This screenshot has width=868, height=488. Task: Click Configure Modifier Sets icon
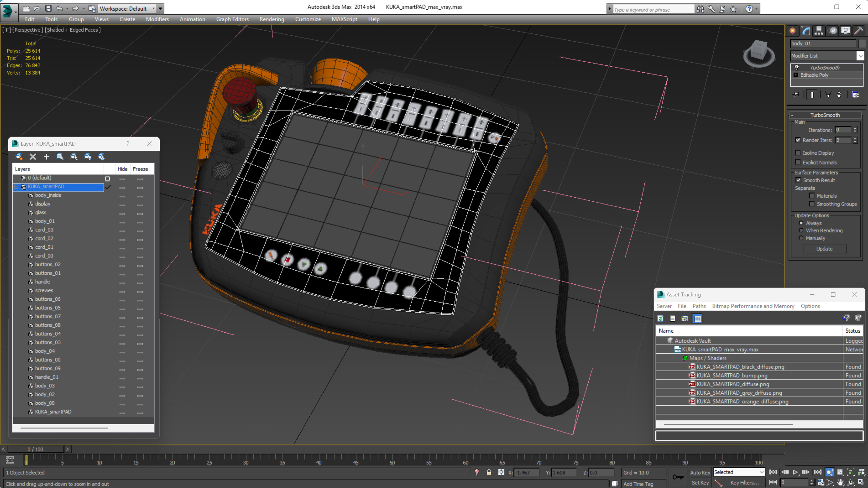click(855, 94)
